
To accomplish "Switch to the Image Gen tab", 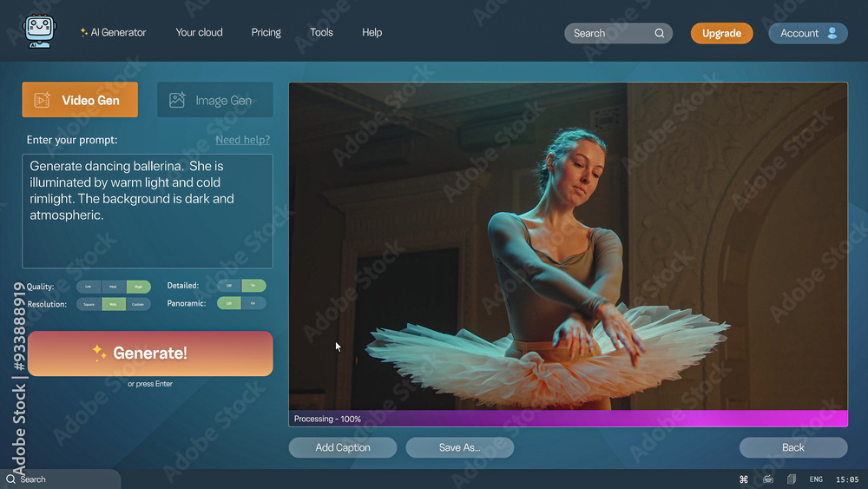I will (x=214, y=100).
